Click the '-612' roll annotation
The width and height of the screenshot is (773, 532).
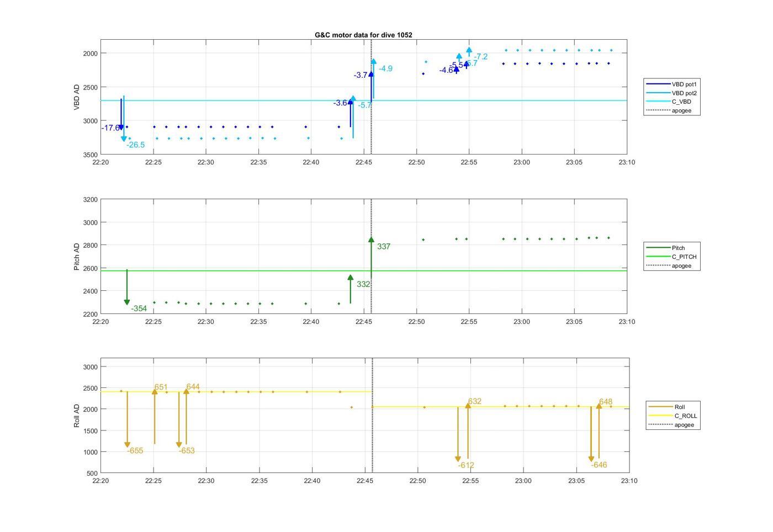click(466, 465)
